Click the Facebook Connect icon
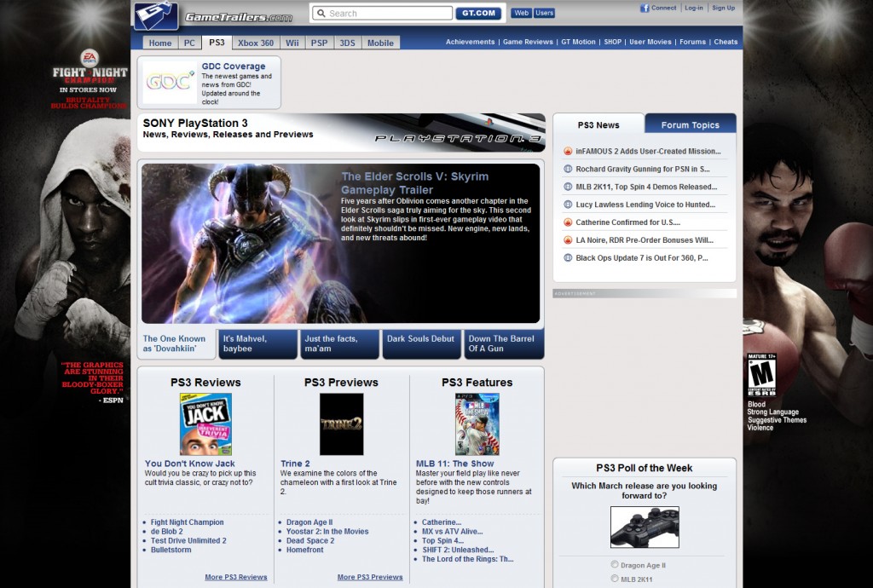 pyautogui.click(x=645, y=9)
